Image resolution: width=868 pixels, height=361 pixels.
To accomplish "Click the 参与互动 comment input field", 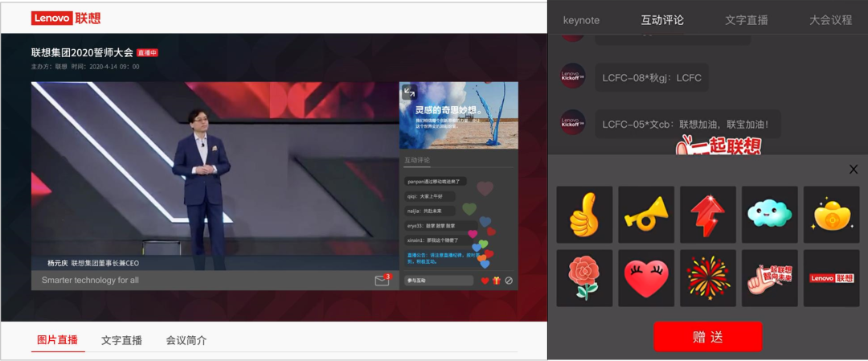I will tap(439, 281).
